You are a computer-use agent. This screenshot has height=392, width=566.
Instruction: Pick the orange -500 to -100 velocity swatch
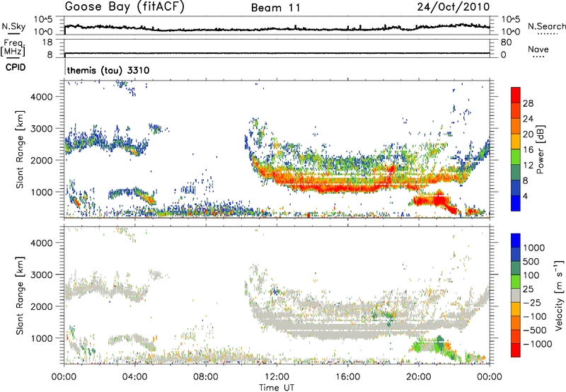pos(516,323)
